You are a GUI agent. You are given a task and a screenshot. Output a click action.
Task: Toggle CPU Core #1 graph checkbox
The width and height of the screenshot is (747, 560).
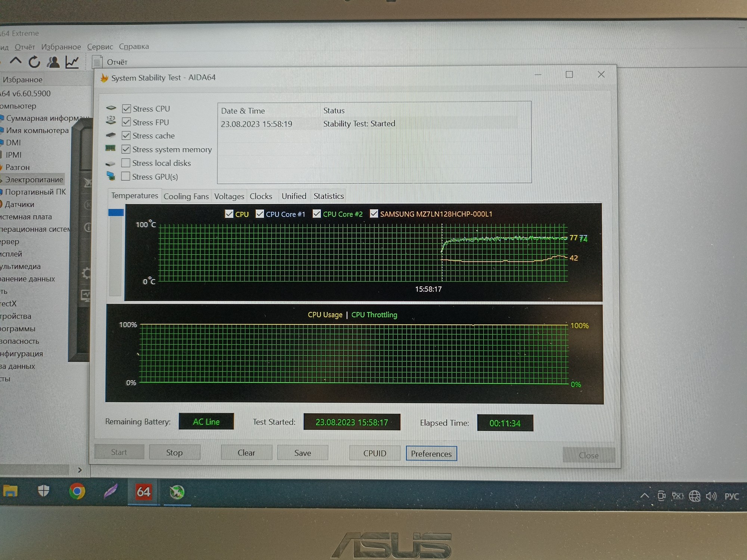pos(260,214)
